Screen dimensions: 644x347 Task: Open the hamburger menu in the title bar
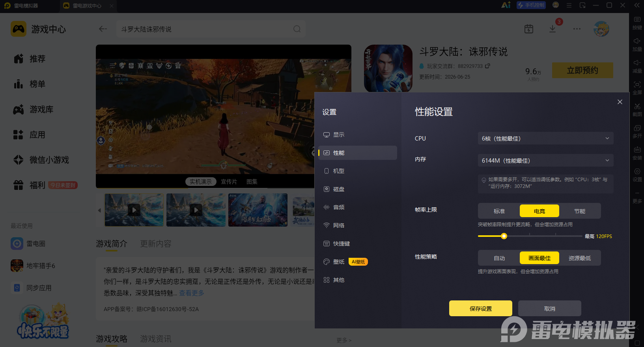pyautogui.click(x=569, y=5)
